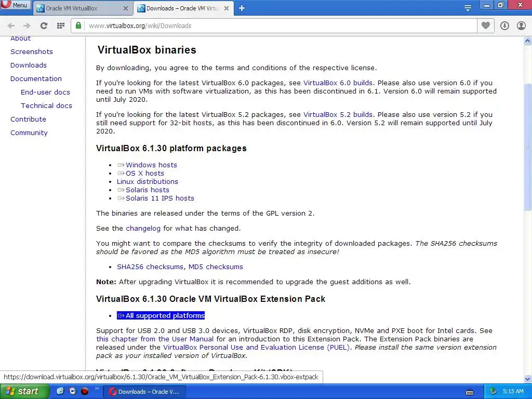The height and width of the screenshot is (399, 532).
Task: Open the Downloads sidebar link
Action: [x=29, y=65]
